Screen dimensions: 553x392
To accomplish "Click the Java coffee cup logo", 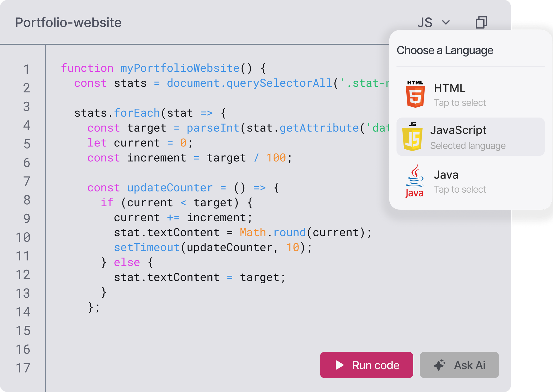I will pos(414,181).
